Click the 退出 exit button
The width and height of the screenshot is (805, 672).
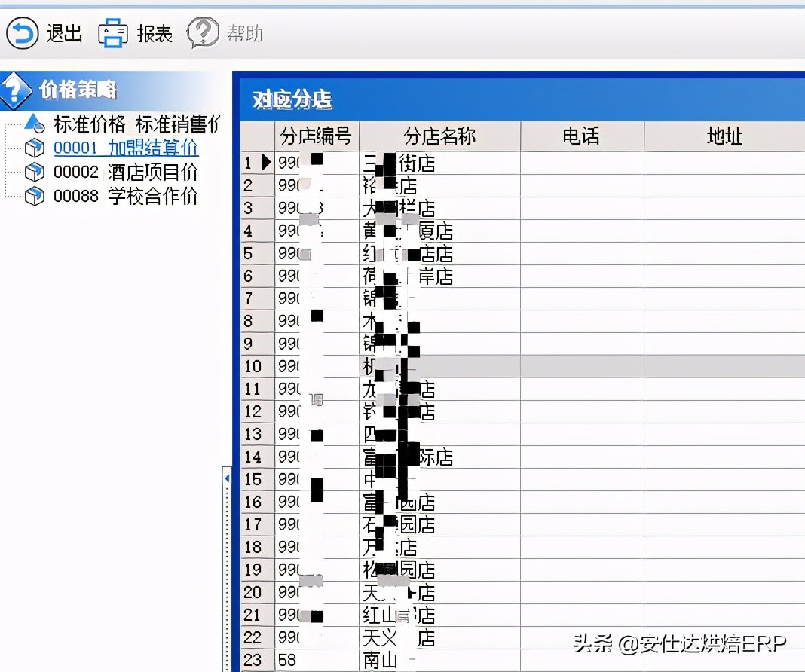[64, 33]
